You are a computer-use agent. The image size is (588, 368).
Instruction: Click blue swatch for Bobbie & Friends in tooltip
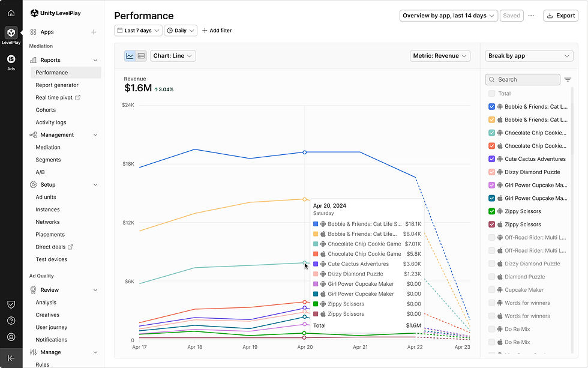(316, 224)
